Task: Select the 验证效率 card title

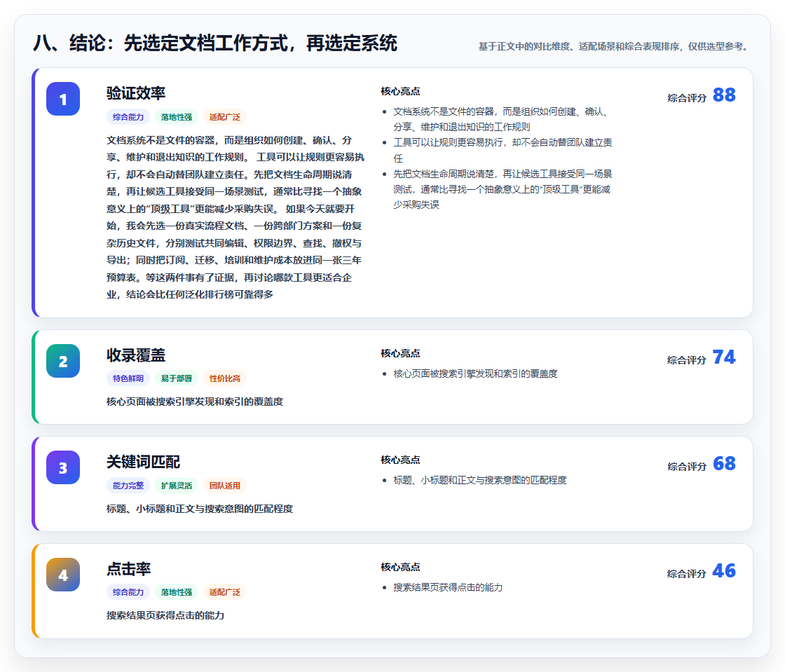Action: coord(136,93)
